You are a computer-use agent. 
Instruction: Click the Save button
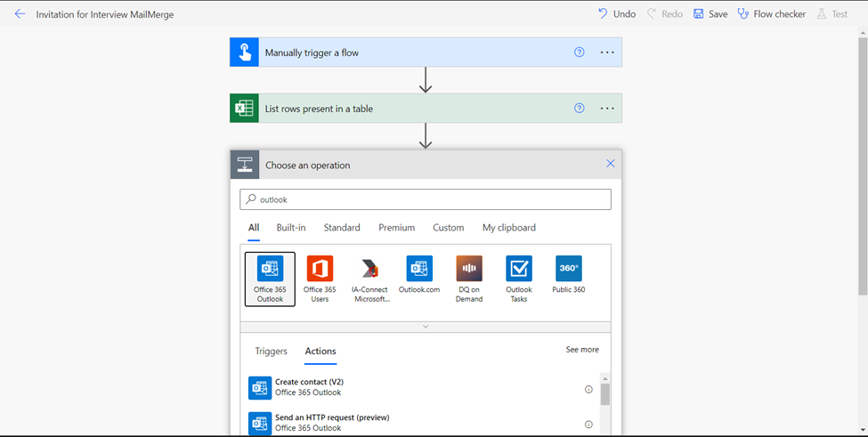(710, 14)
